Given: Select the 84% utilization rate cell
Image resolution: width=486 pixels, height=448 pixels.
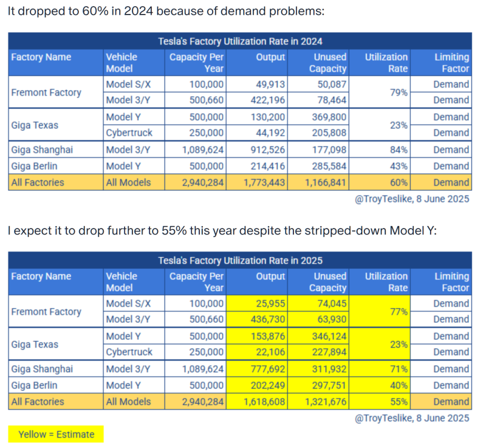Looking at the screenshot, I should pos(380,150).
